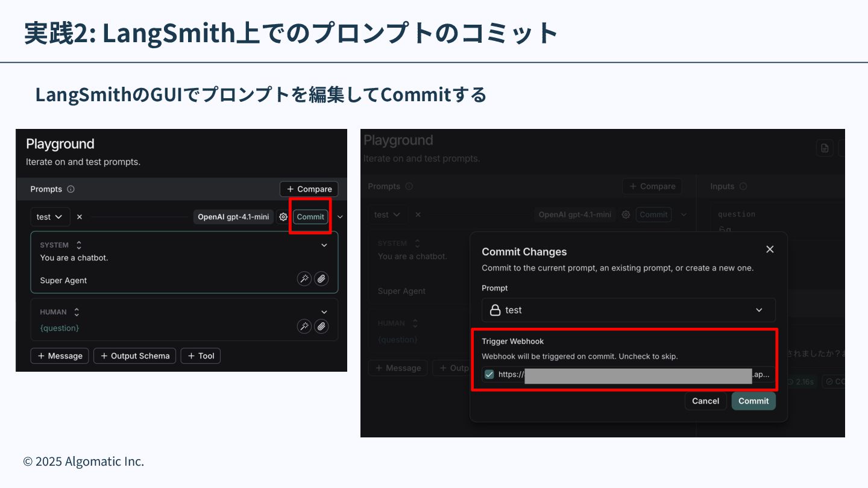
Task: Click document icon at top right behind dialog
Action: [x=825, y=148]
